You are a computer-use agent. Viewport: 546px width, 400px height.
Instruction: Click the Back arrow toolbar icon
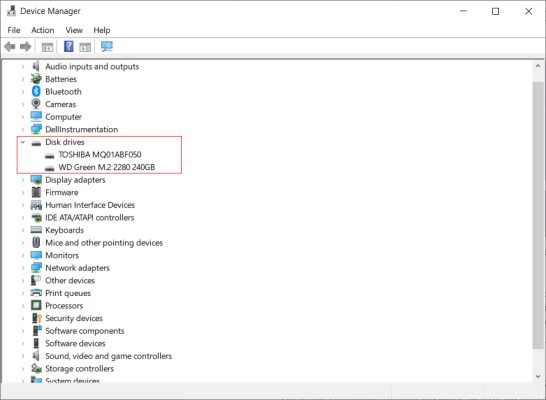coord(9,47)
